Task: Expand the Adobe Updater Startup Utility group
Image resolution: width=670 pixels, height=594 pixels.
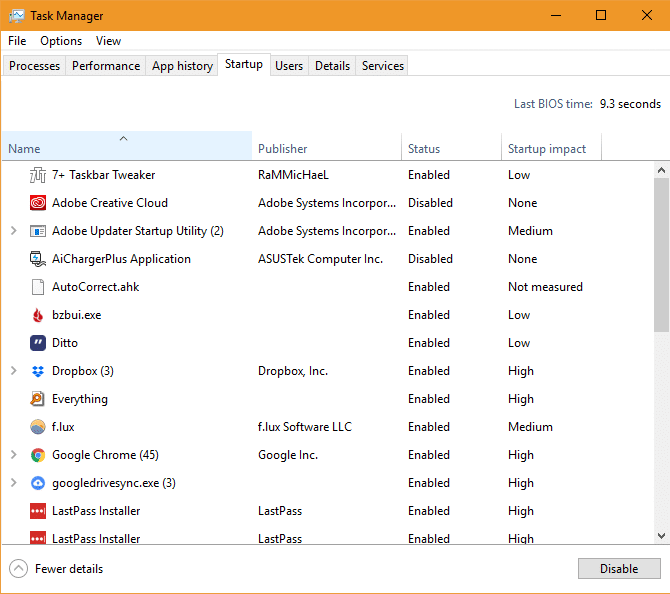Action: point(14,231)
